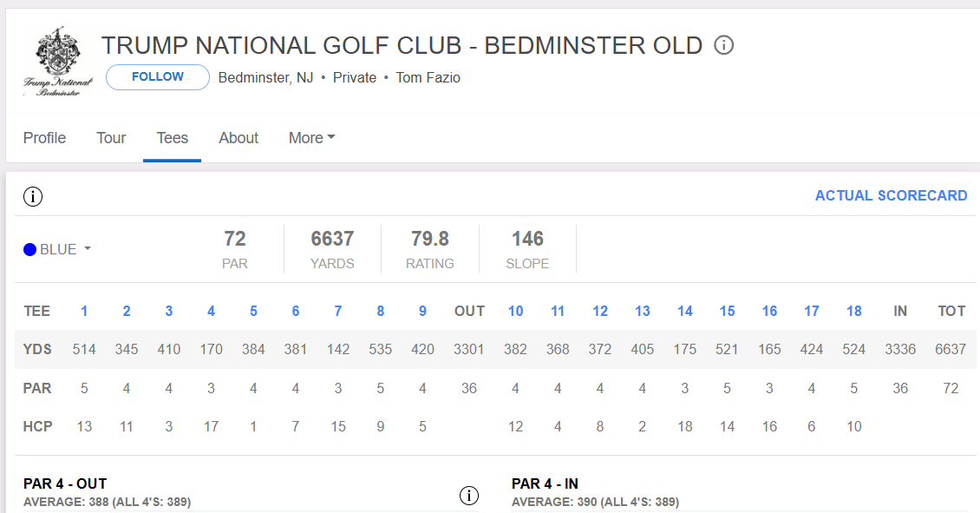This screenshot has height=513, width=980.
Task: Open the More dropdown menu
Action: (312, 138)
